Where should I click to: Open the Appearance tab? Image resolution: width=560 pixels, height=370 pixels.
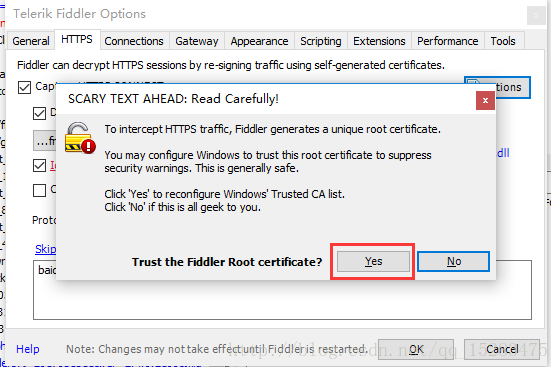coord(259,41)
